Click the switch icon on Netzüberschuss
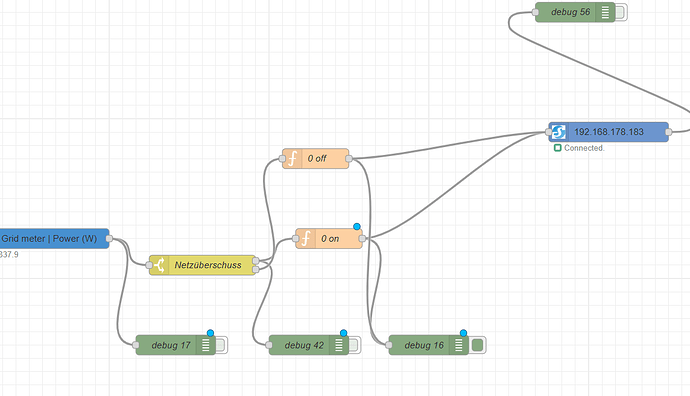 [x=159, y=265]
